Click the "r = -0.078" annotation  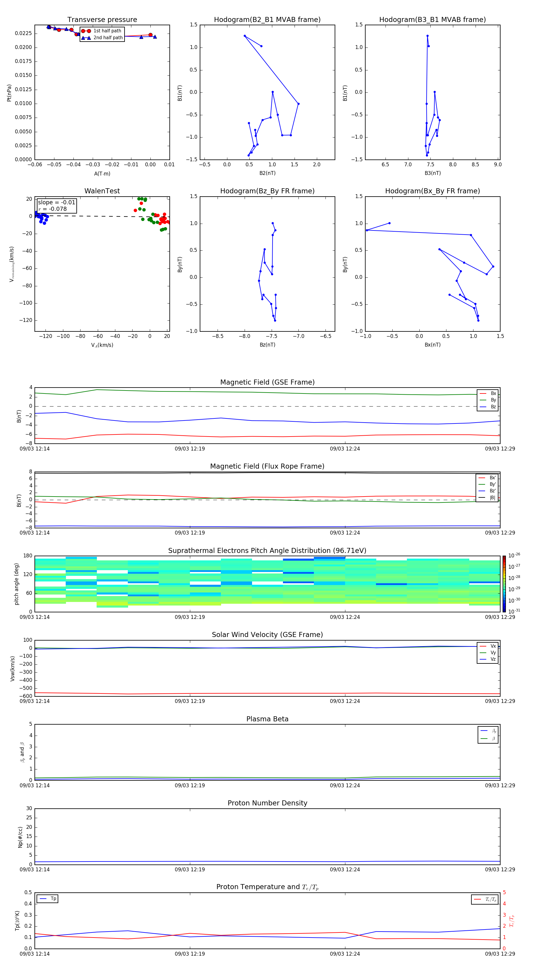point(53,209)
